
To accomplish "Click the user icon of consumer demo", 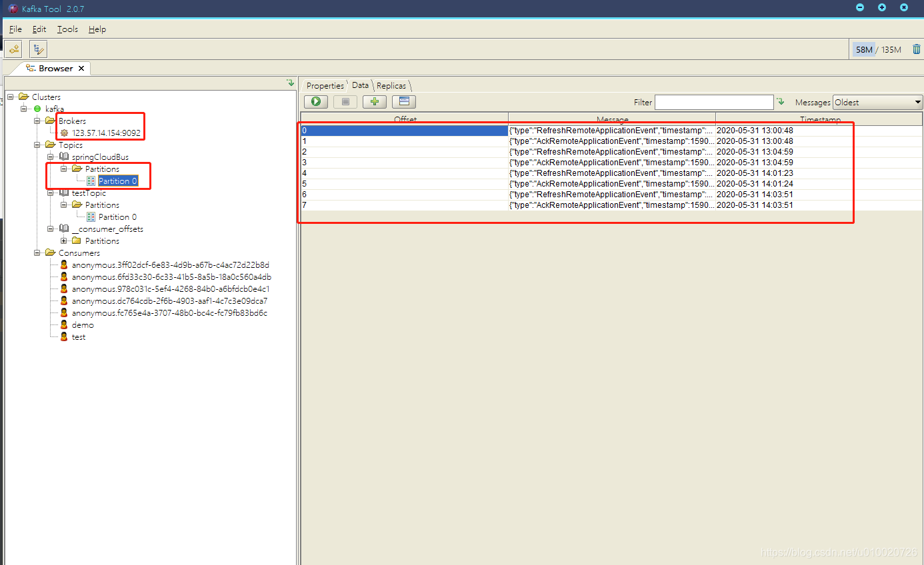I will coord(64,324).
